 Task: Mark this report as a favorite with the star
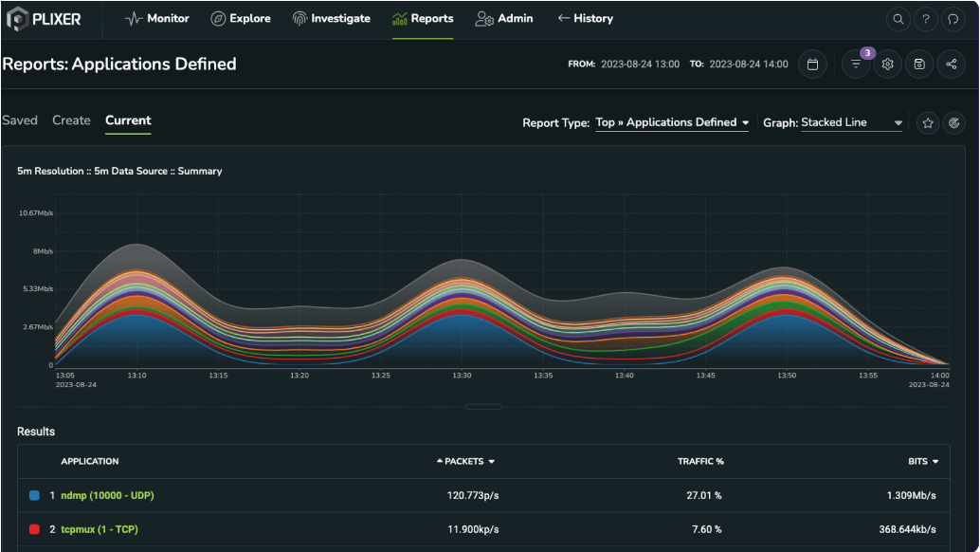[x=927, y=122]
